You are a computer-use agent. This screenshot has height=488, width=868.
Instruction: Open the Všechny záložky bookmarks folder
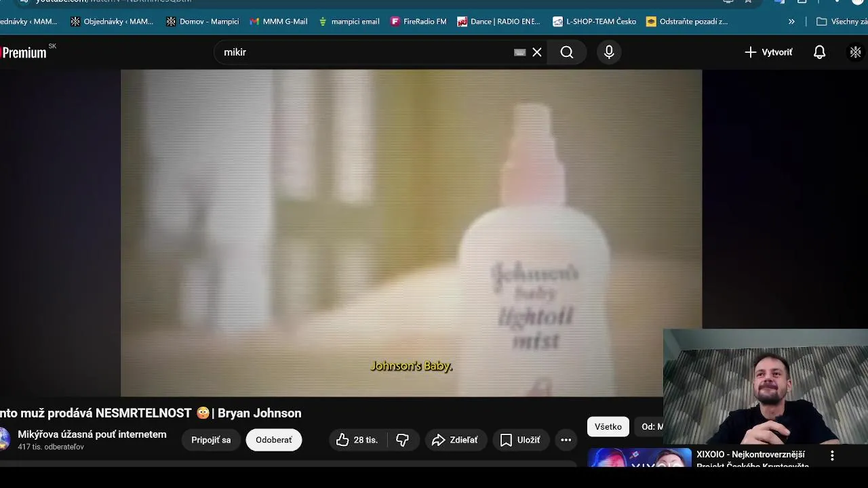pos(842,22)
